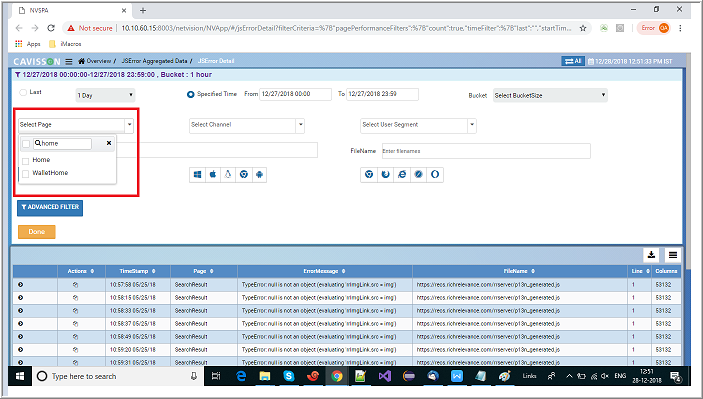Viewport: 703px width, 399px height.
Task: Open the Select Page dropdown
Action: pos(76,125)
